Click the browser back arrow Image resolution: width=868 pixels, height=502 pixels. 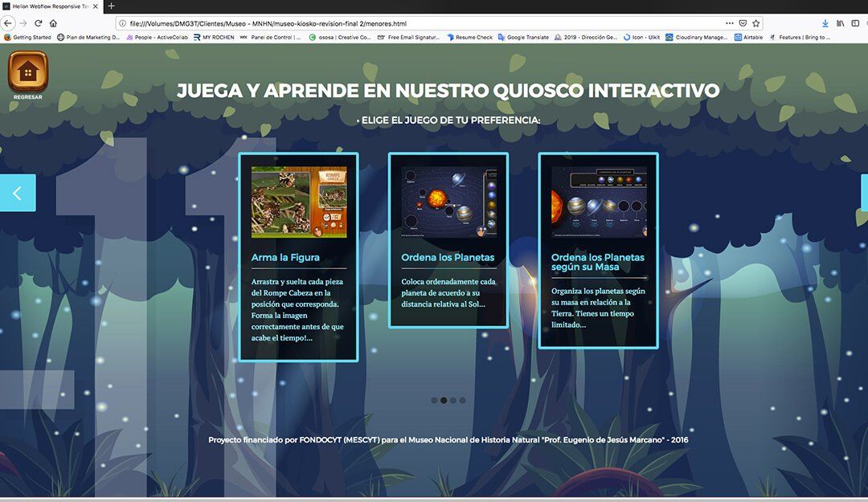tap(8, 23)
